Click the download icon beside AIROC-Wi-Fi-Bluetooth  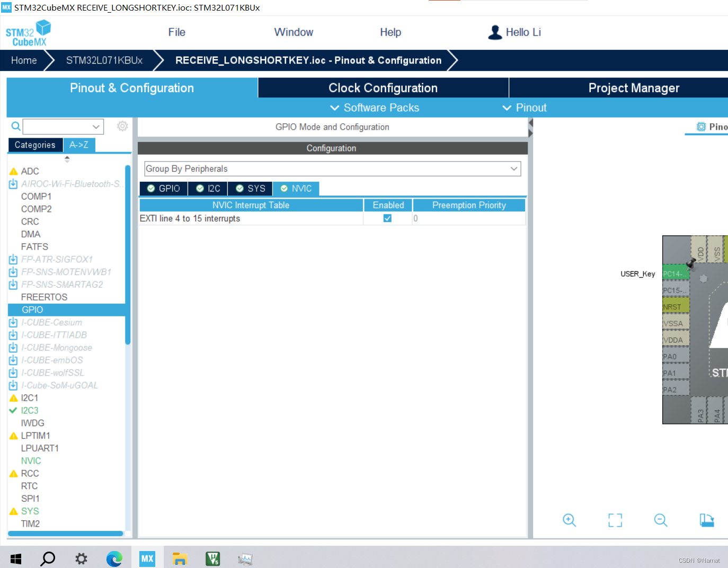coord(13,184)
